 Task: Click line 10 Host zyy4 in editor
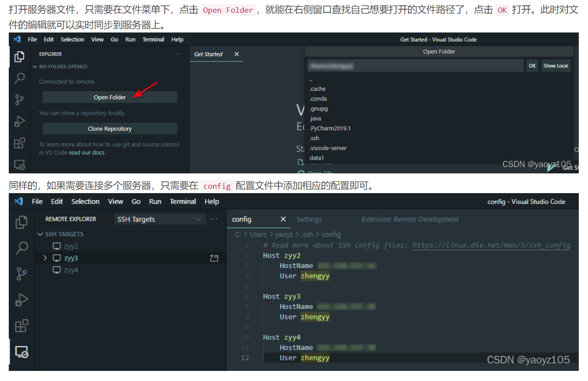click(282, 337)
